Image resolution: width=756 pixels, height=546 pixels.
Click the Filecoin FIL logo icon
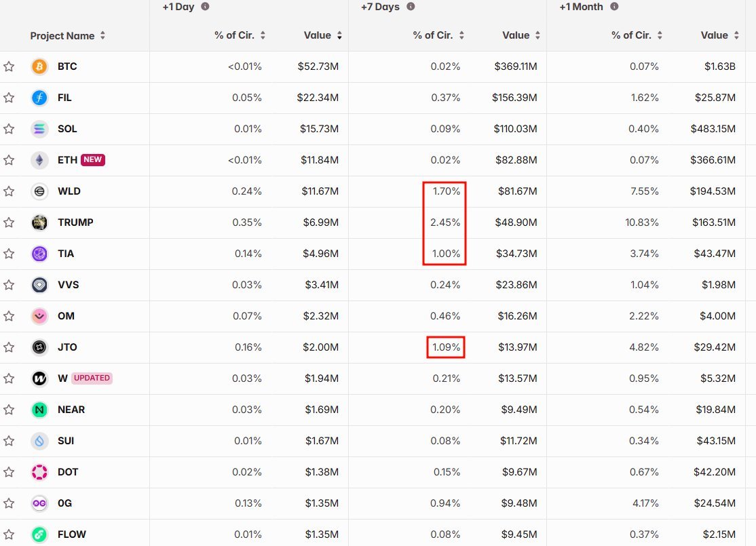[40, 98]
